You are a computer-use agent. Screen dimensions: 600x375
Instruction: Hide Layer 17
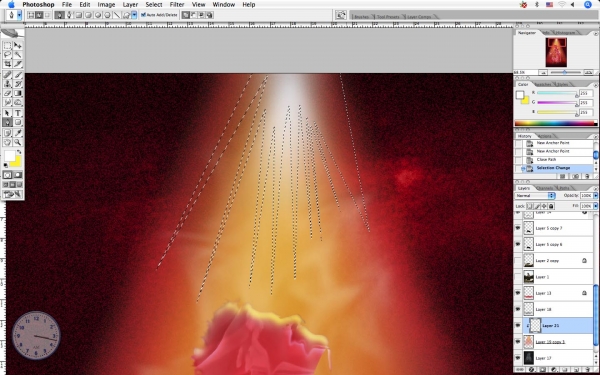pos(518,358)
